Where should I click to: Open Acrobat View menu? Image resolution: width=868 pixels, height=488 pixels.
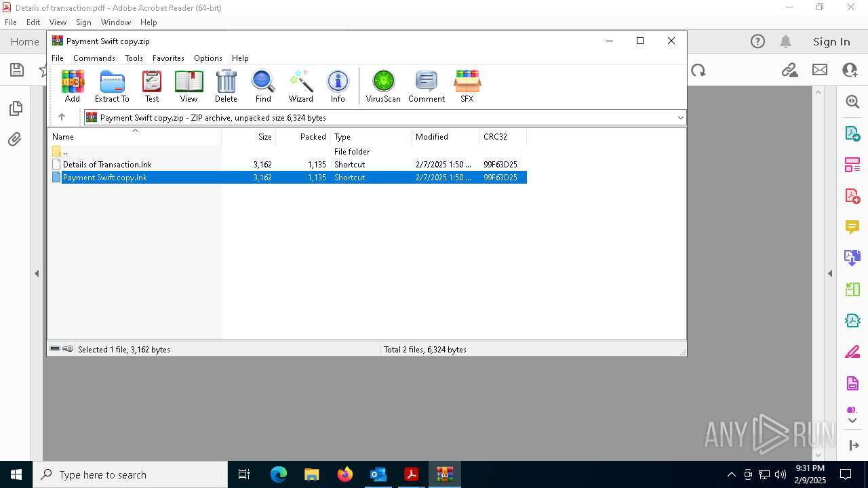coord(58,22)
